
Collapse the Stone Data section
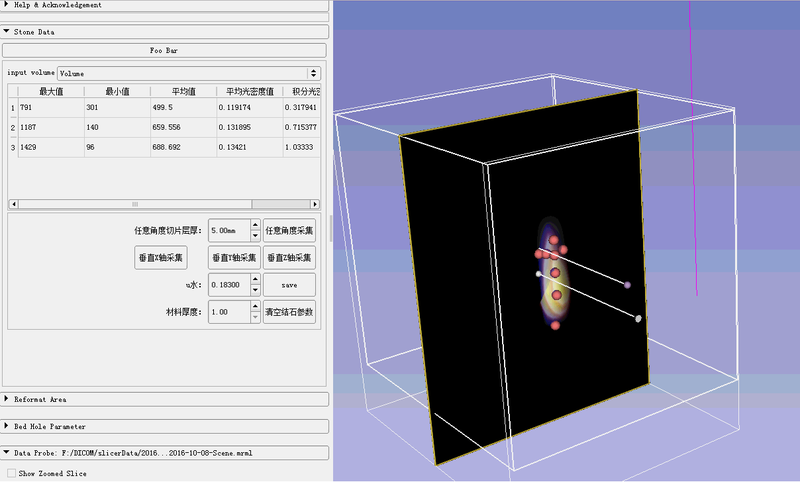pyautogui.click(x=35, y=32)
